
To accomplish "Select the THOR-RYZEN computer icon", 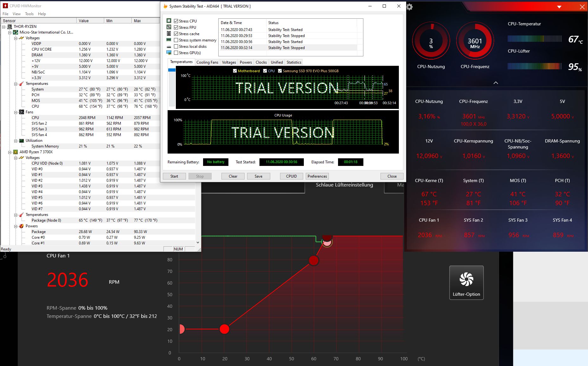I will (x=10, y=27).
